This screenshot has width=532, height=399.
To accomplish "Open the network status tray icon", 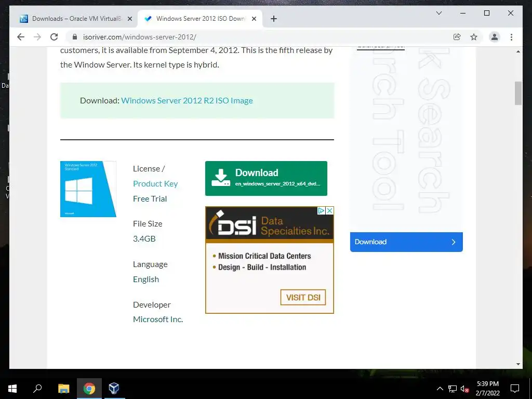I will coord(453,389).
